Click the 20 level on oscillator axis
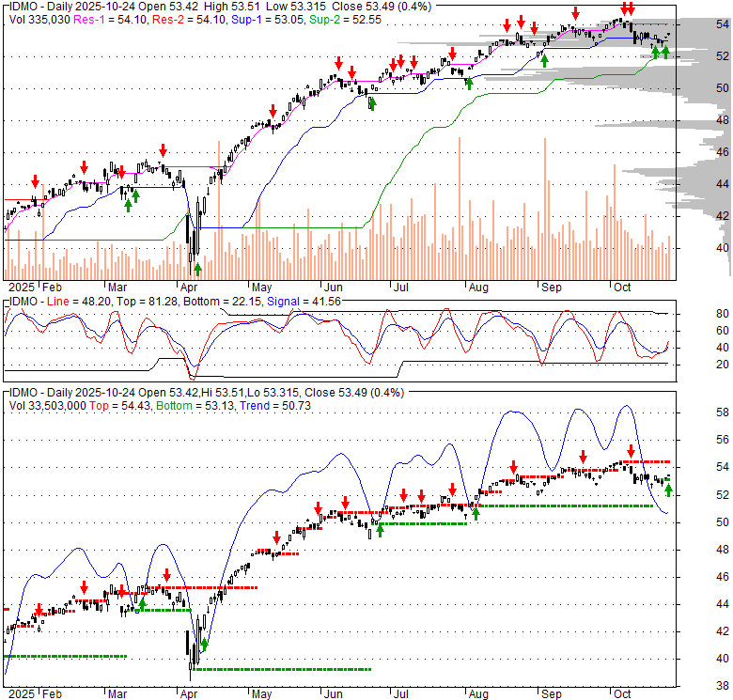Screen dimensions: 733x700 point(723,364)
